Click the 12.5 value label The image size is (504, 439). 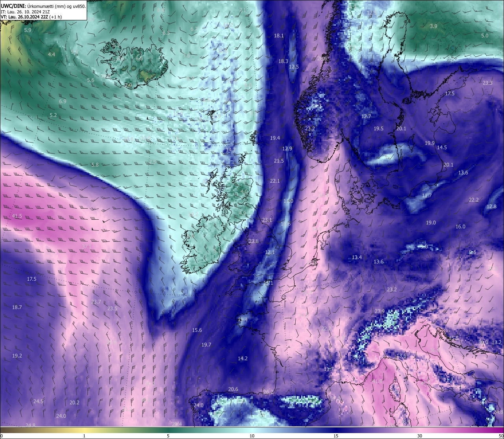294,67
